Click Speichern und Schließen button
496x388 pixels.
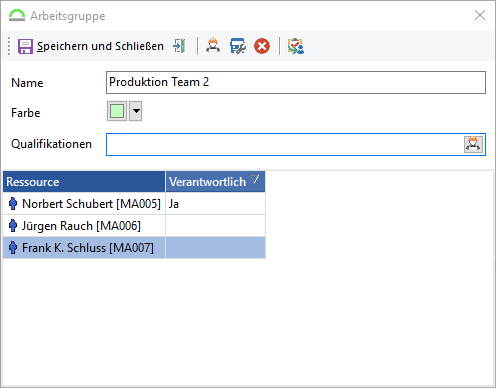coord(91,46)
